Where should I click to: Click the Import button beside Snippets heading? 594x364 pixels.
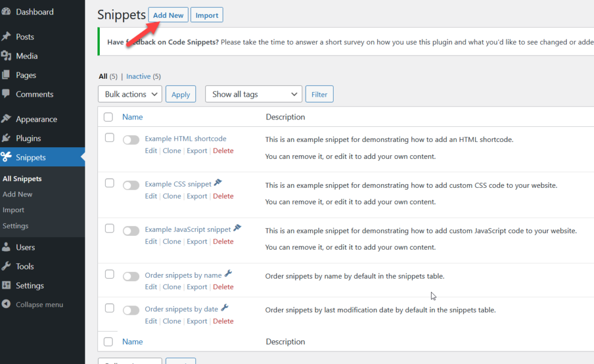tap(207, 15)
